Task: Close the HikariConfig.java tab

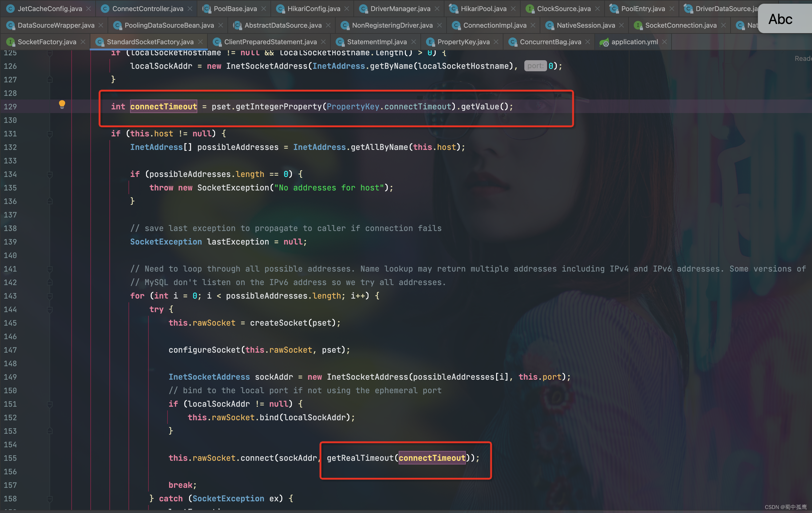Action: pos(347,9)
